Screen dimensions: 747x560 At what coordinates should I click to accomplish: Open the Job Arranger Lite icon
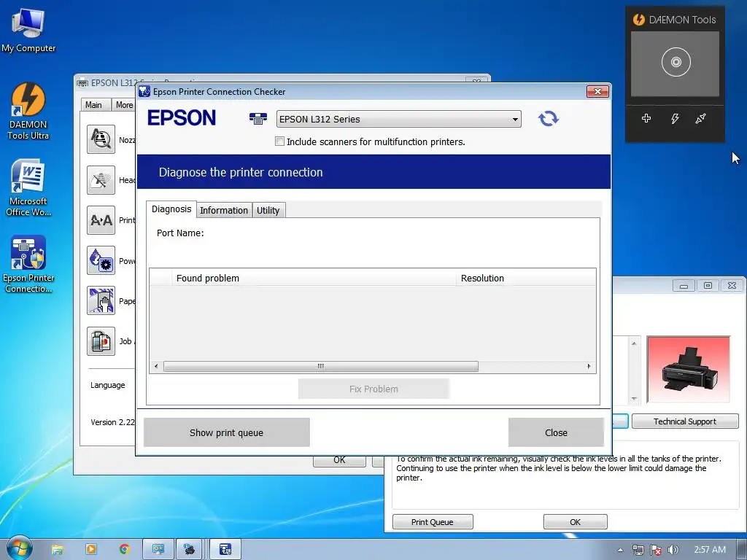(101, 341)
